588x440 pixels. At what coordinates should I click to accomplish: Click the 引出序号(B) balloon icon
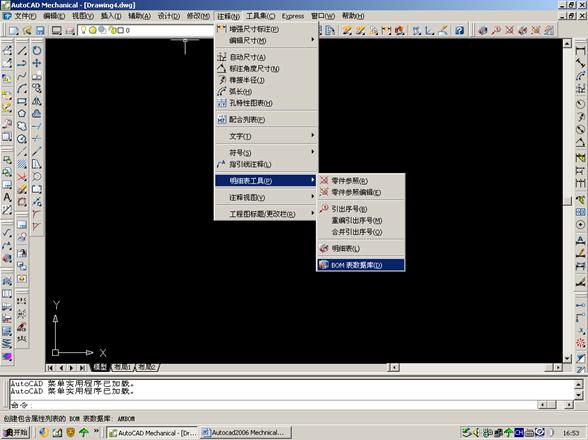coord(324,209)
